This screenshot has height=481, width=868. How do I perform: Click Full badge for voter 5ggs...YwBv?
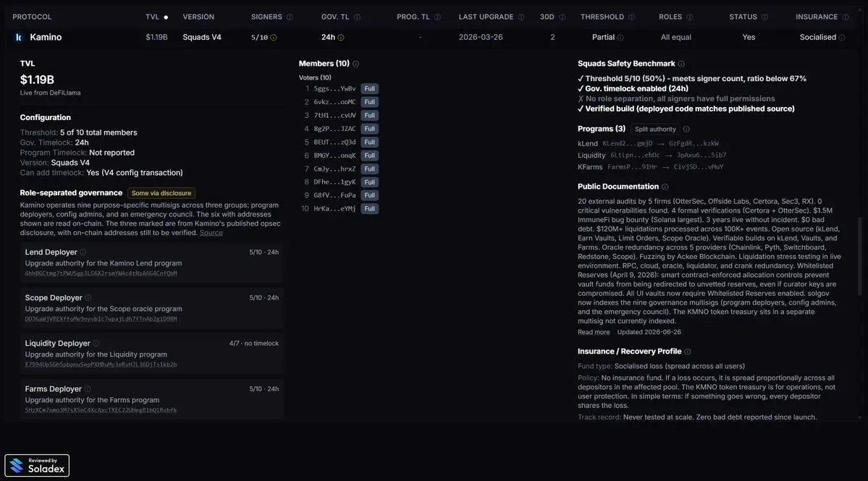click(369, 88)
